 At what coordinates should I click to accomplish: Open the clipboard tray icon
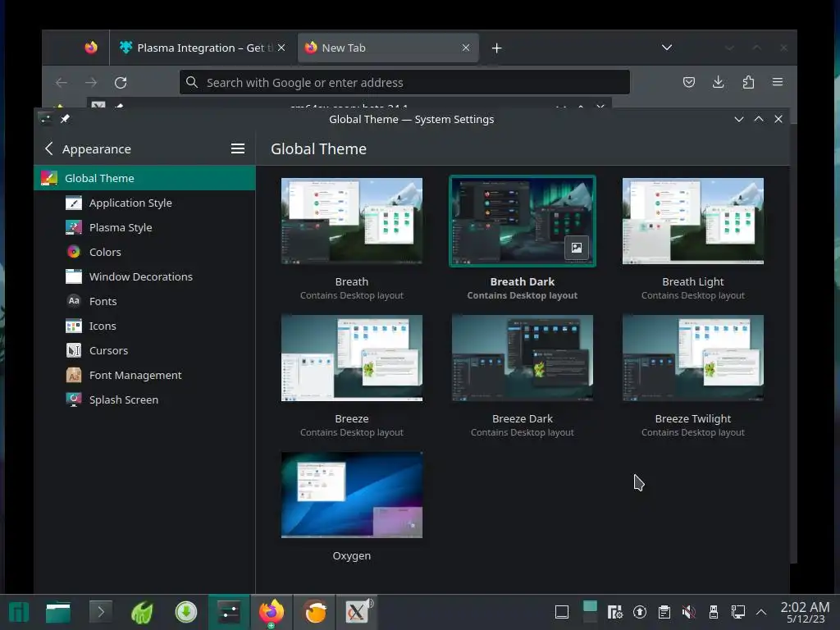point(664,612)
